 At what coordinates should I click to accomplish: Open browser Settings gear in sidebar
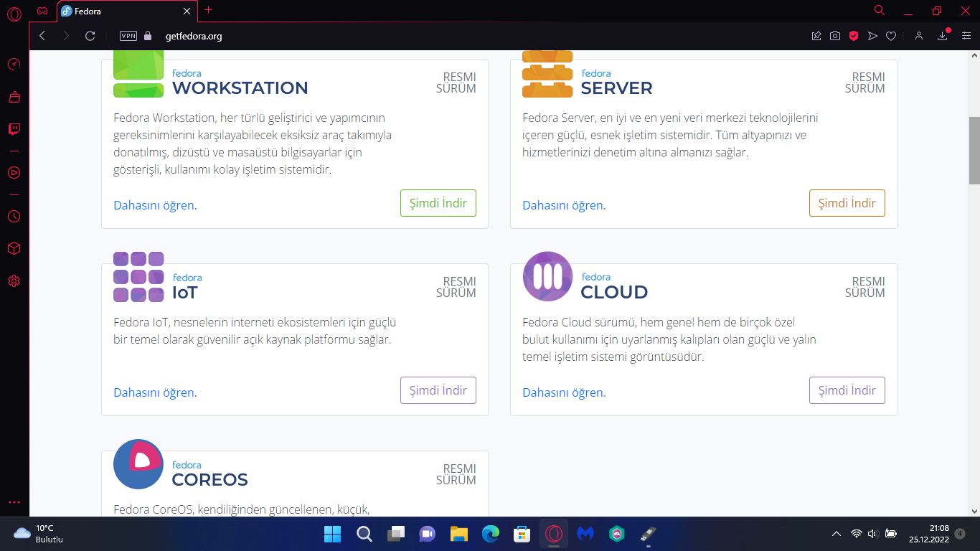pos(14,281)
